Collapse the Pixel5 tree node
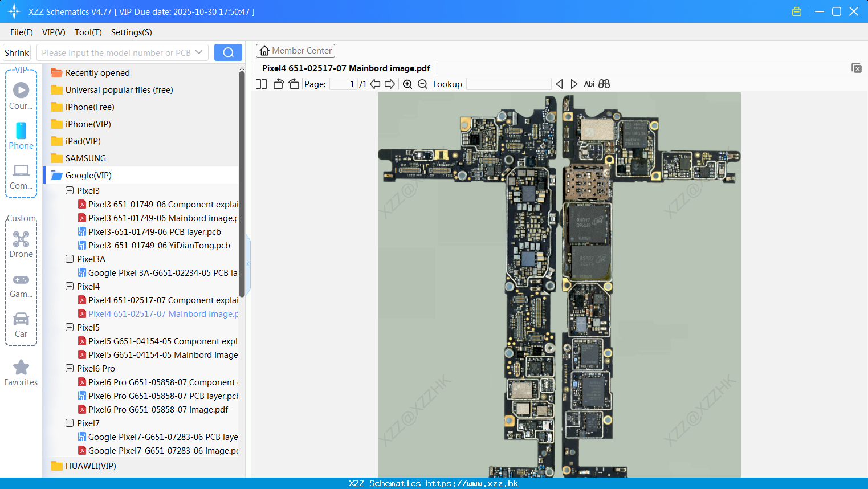Image resolution: width=868 pixels, height=489 pixels. pos(70,327)
